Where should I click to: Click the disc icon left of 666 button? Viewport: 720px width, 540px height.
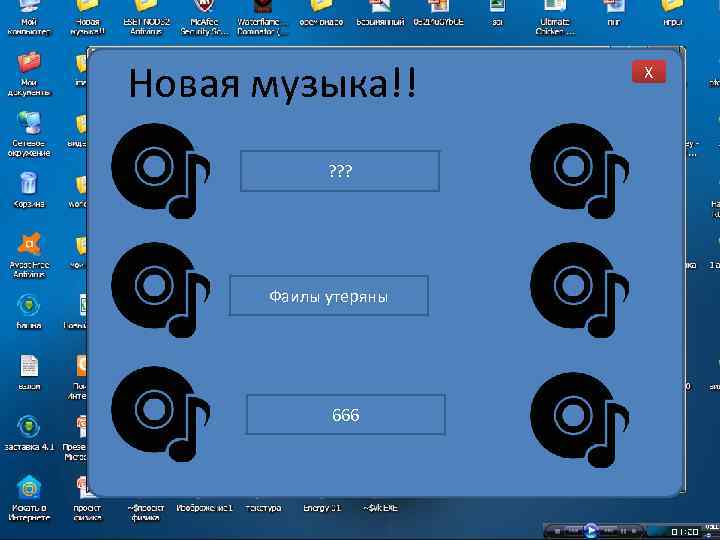(x=160, y=414)
